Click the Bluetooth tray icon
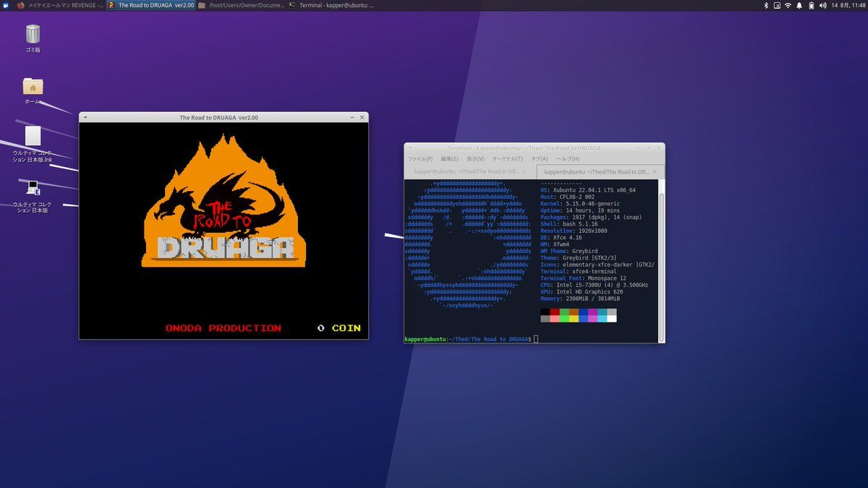This screenshot has width=868, height=488. 766,5
